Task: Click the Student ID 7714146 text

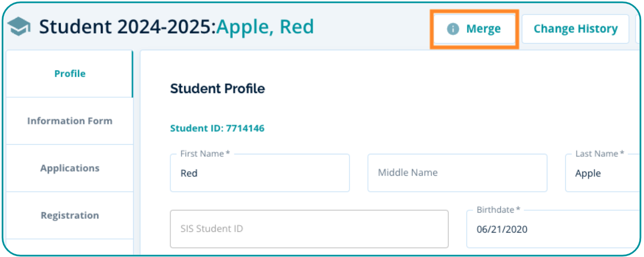Action: (217, 128)
